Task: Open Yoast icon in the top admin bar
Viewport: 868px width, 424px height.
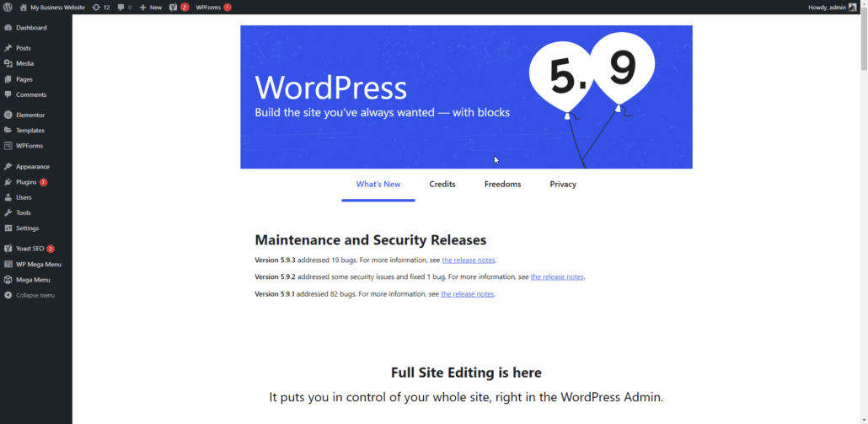Action: pos(174,8)
